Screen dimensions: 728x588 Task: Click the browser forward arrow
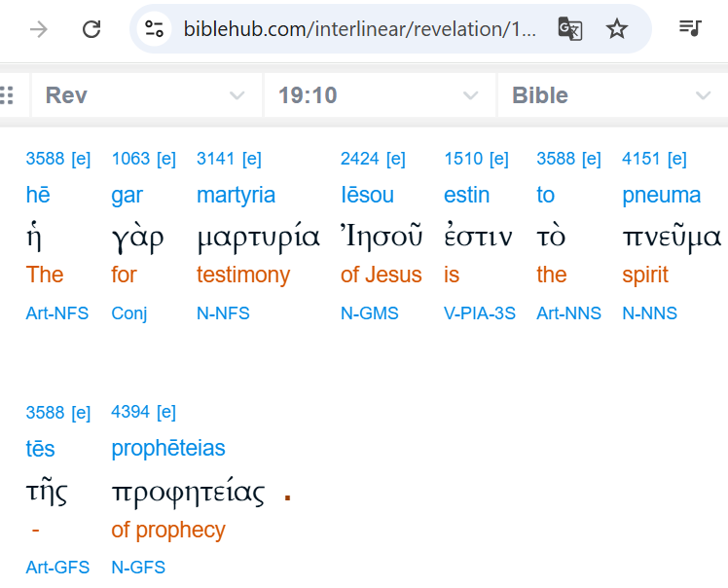pos(39,30)
